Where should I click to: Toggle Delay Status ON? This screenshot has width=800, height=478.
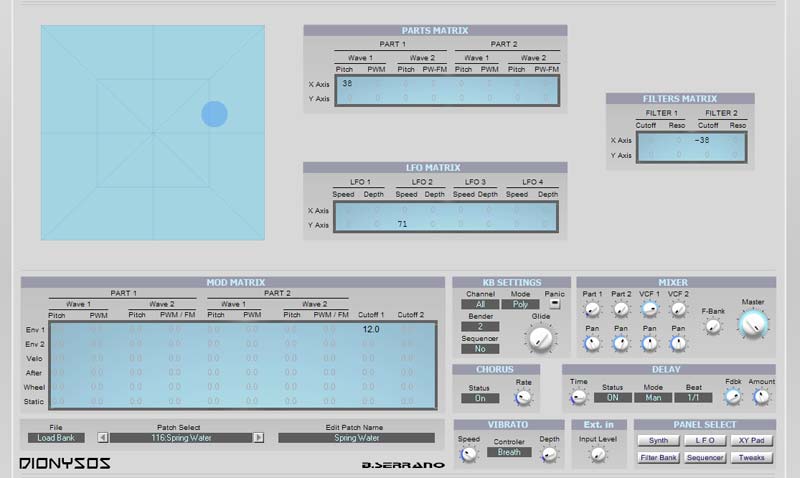613,397
